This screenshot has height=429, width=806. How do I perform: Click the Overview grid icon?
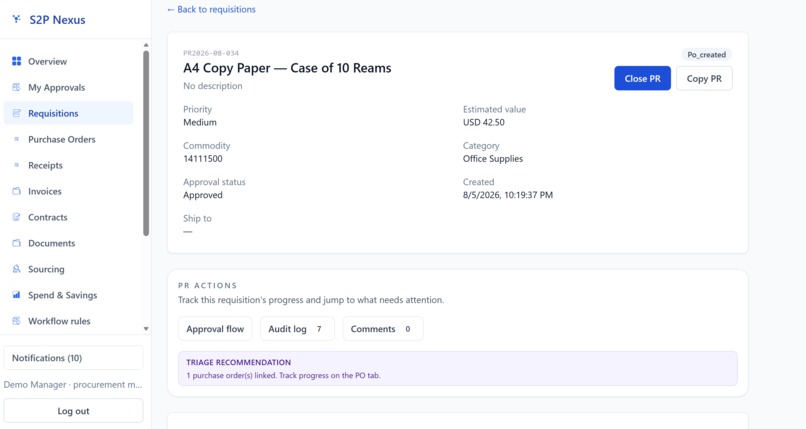tap(16, 61)
